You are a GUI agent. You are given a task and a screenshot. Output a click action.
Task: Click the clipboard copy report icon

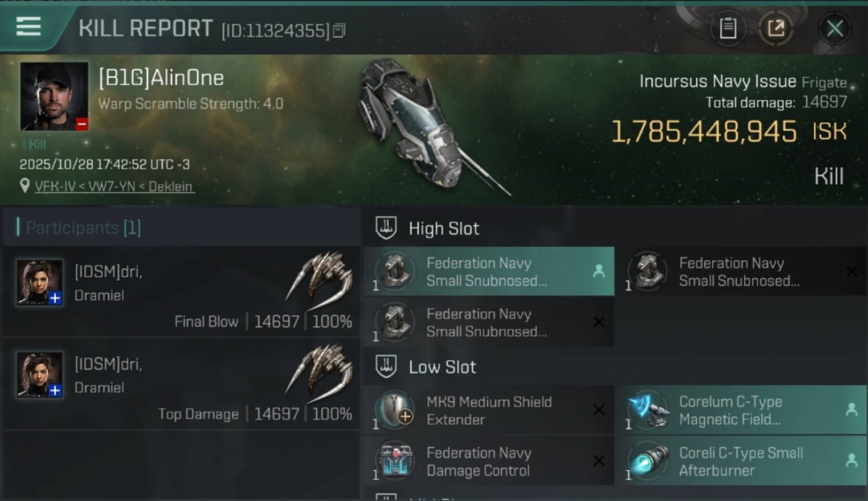pos(728,28)
